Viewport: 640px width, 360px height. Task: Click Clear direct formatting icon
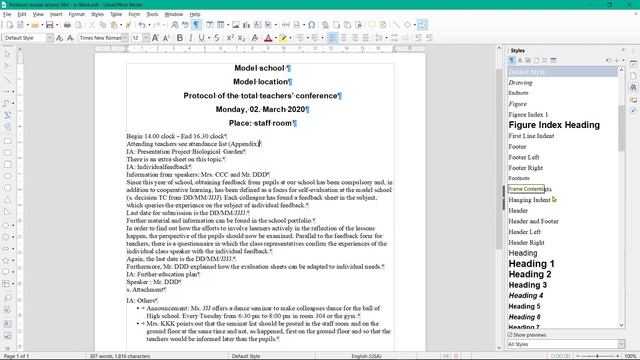coord(255,38)
